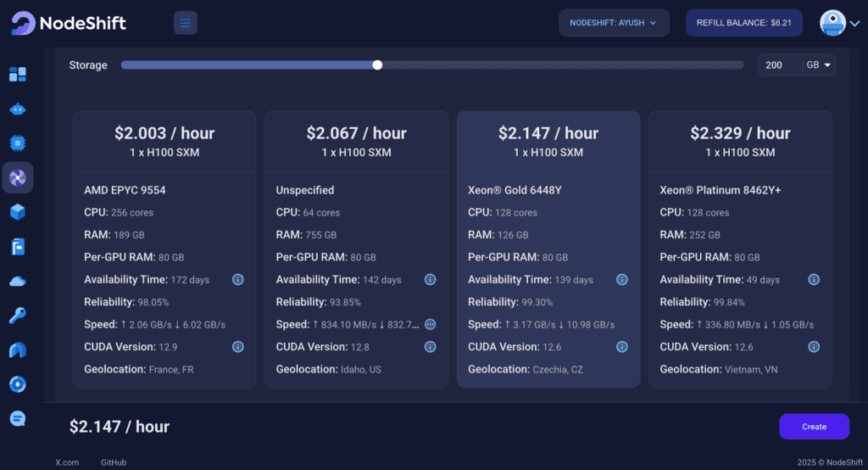This screenshot has width=868, height=470.
Task: Click the info icon next to CUDA 12.8
Action: [x=430, y=346]
